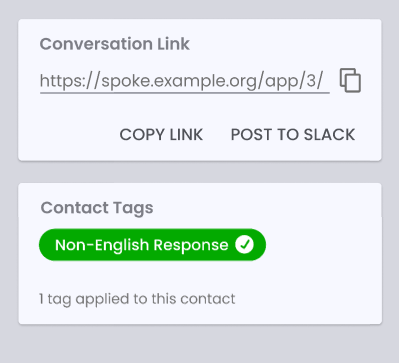The width and height of the screenshot is (399, 363).
Task: Copy the conversation URL using the overlapping-squares icon
Action: [x=350, y=80]
